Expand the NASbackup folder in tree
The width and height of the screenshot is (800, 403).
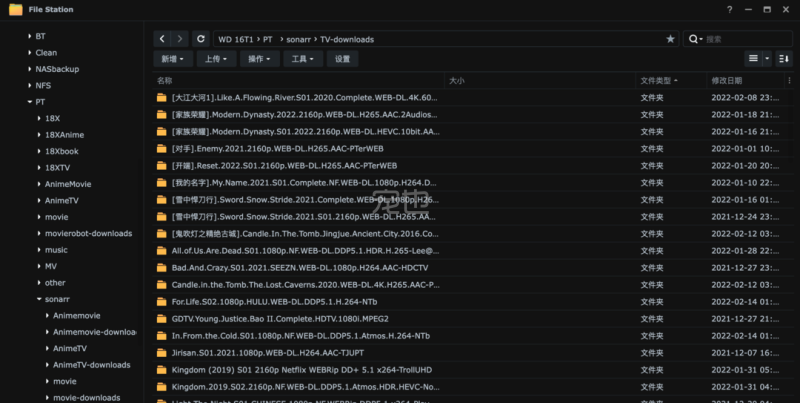coord(27,69)
